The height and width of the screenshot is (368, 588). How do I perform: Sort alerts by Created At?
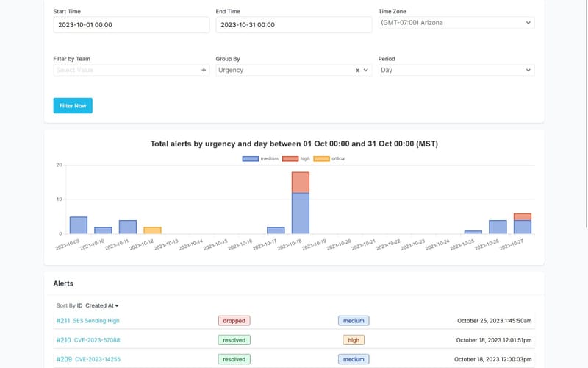point(101,305)
